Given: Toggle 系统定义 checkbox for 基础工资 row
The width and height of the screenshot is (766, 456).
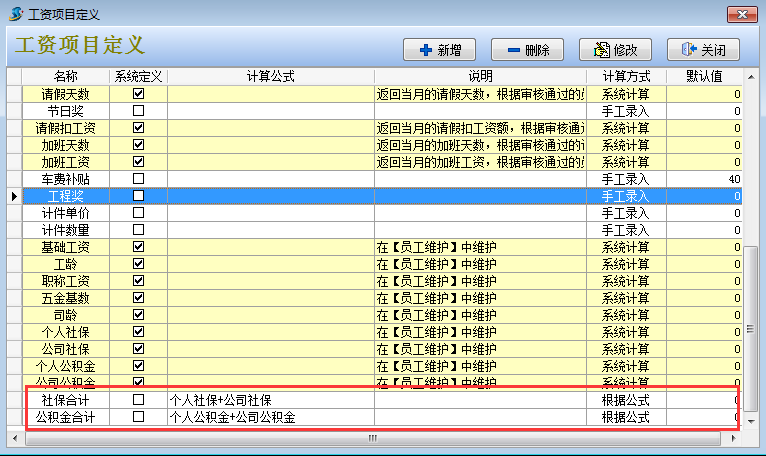Looking at the screenshot, I should point(139,247).
